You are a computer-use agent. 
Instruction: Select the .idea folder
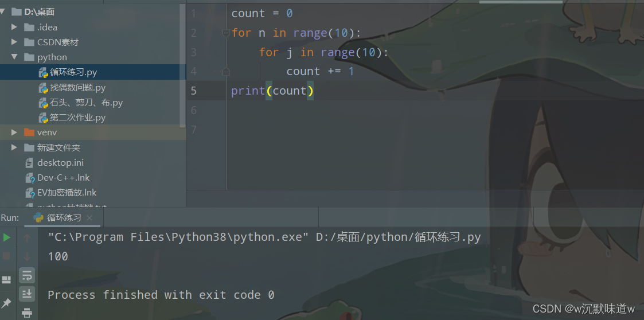(x=47, y=27)
